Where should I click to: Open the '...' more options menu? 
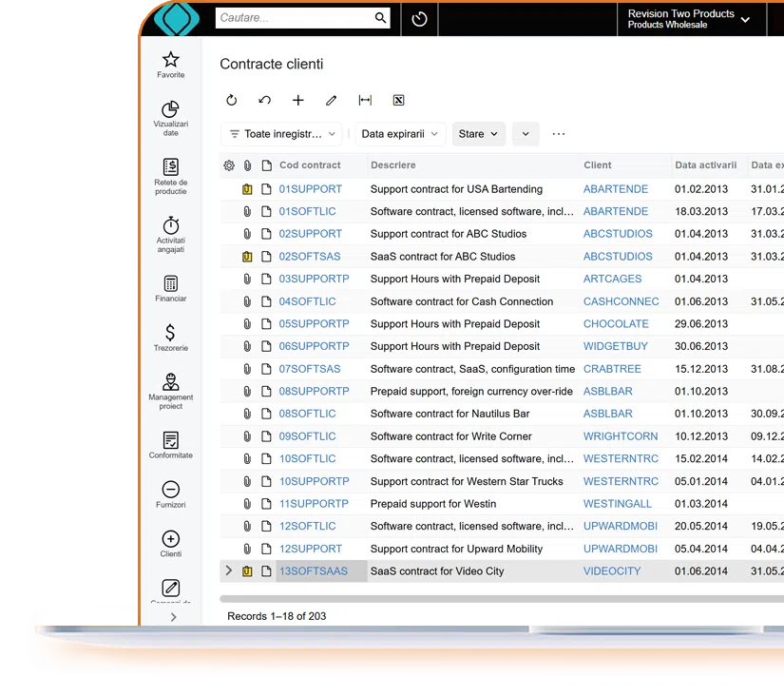pos(558,134)
